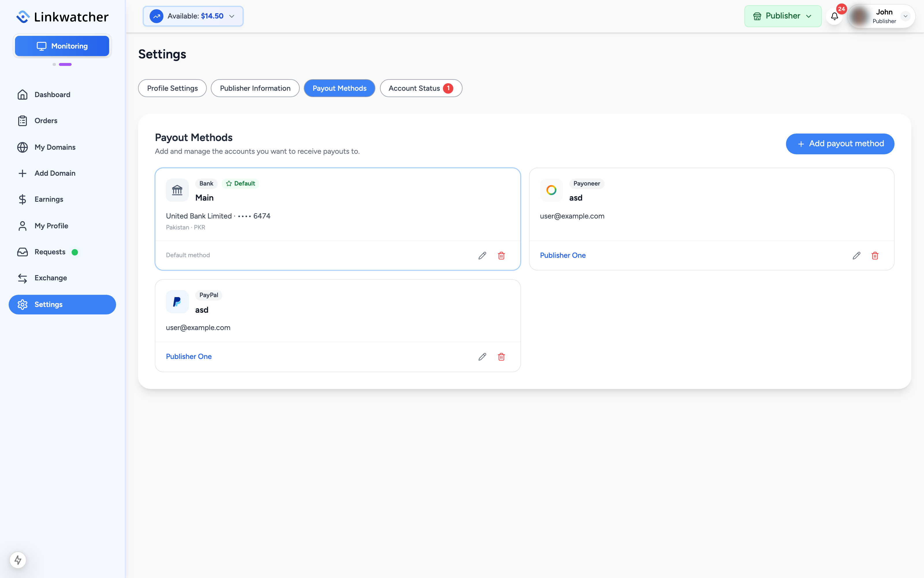The image size is (924, 578).
Task: Click United Bank Limited account text
Action: click(x=218, y=216)
